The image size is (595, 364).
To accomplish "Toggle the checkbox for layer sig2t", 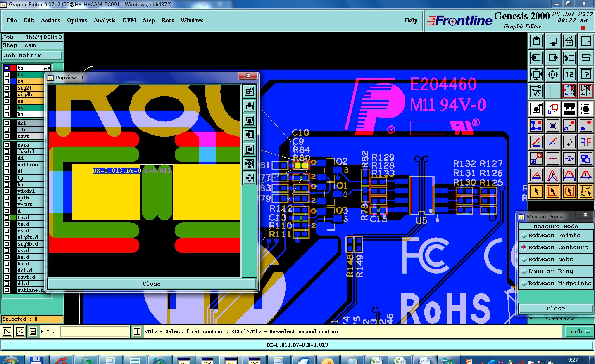I will [x=7, y=88].
